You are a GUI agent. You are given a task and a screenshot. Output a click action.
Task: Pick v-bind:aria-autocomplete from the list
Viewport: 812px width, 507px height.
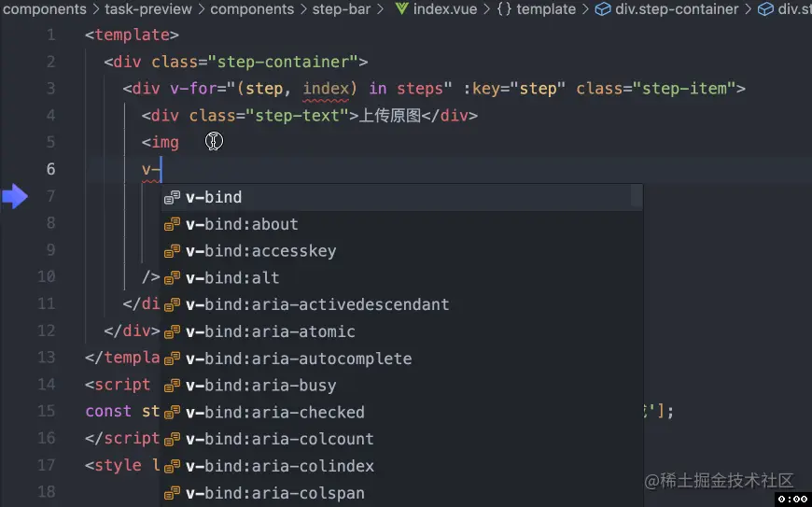pyautogui.click(x=402, y=359)
